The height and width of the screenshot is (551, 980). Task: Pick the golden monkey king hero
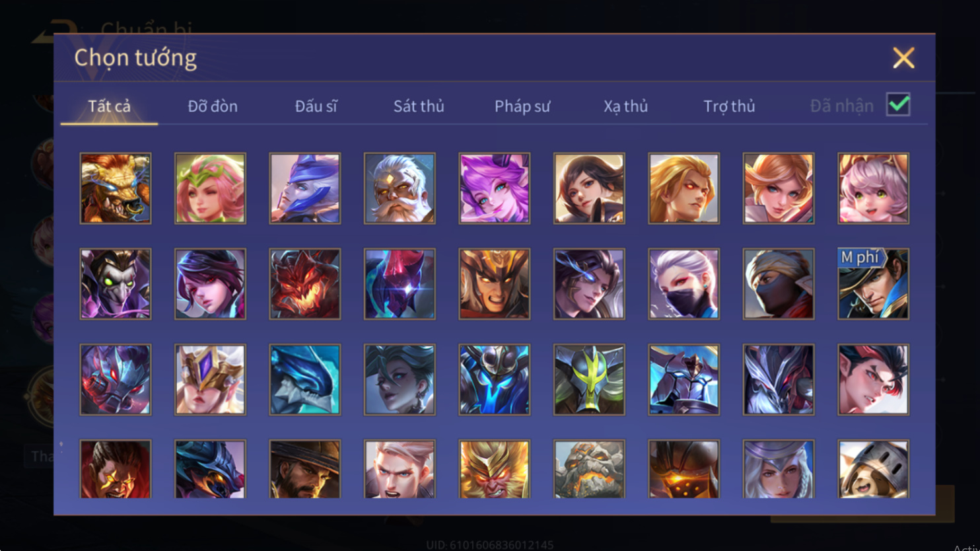tap(495, 469)
